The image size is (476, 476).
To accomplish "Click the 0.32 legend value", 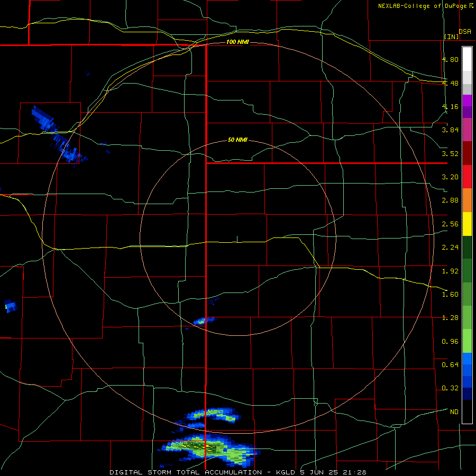I will 450,388.
